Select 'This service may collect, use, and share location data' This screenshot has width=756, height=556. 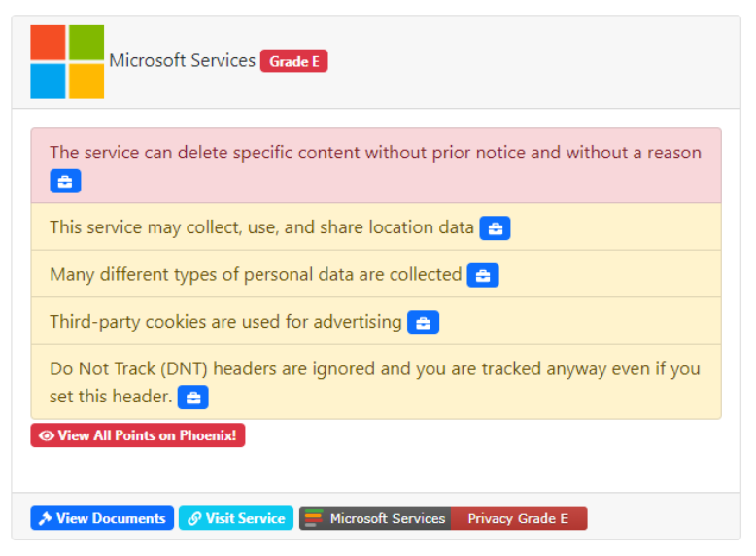click(x=376, y=226)
